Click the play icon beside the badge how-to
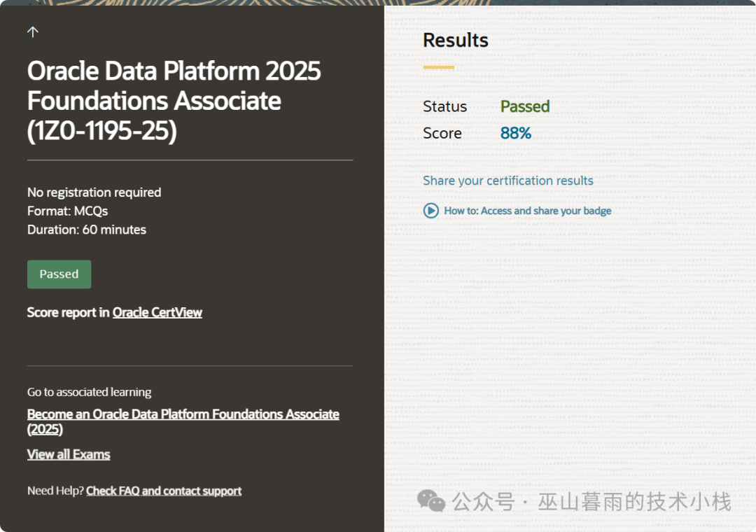756x532 pixels. coord(431,211)
